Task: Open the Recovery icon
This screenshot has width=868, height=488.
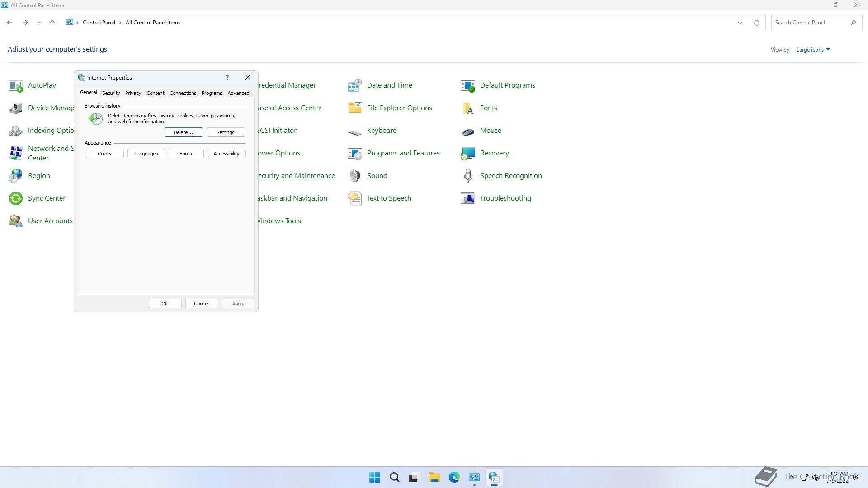Action: [468, 153]
